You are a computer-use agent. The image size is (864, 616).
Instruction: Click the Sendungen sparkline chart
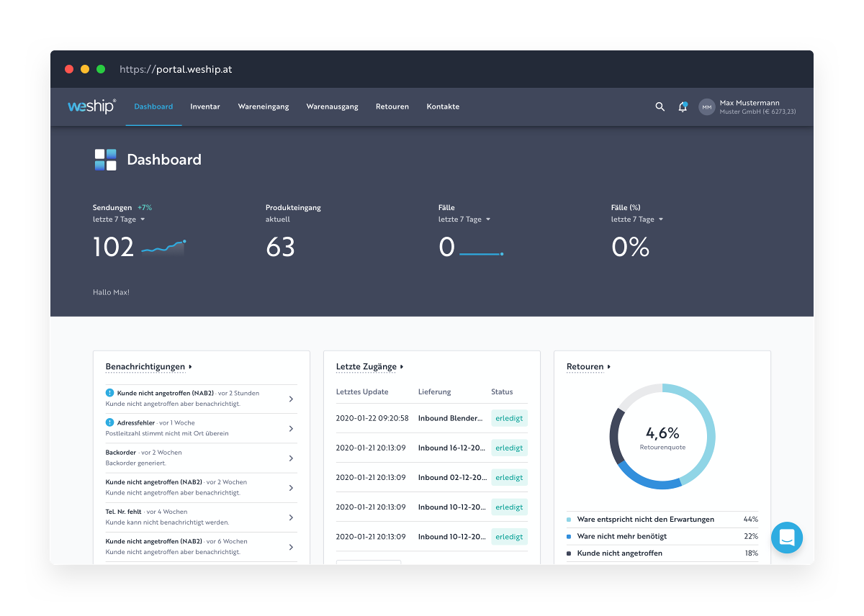163,248
